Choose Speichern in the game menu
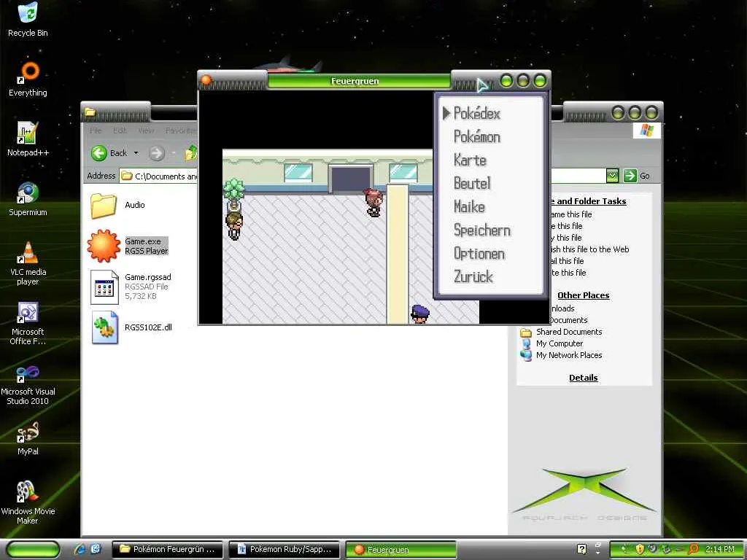This screenshot has height=560, width=747. 482,230
